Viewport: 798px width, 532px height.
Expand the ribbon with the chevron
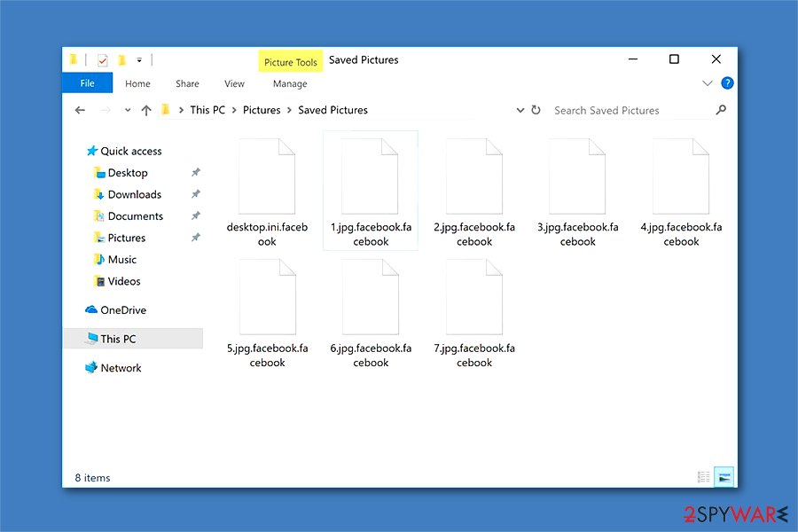coord(708,83)
